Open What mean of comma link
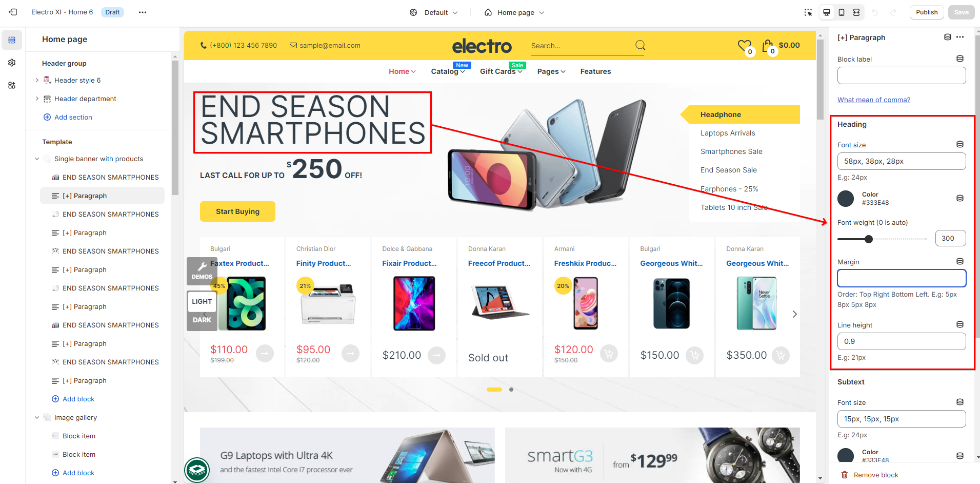This screenshot has height=484, width=980. click(874, 100)
